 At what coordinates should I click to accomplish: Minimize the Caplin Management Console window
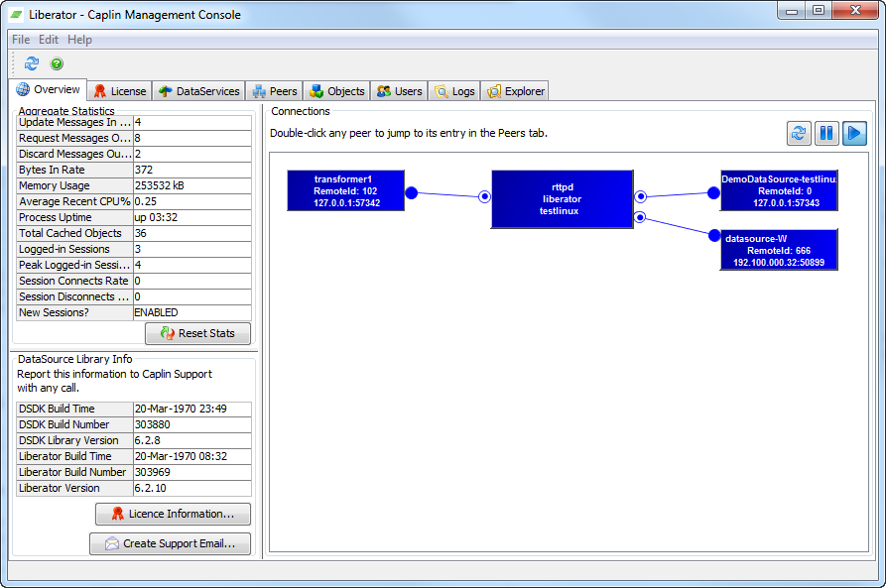click(792, 11)
